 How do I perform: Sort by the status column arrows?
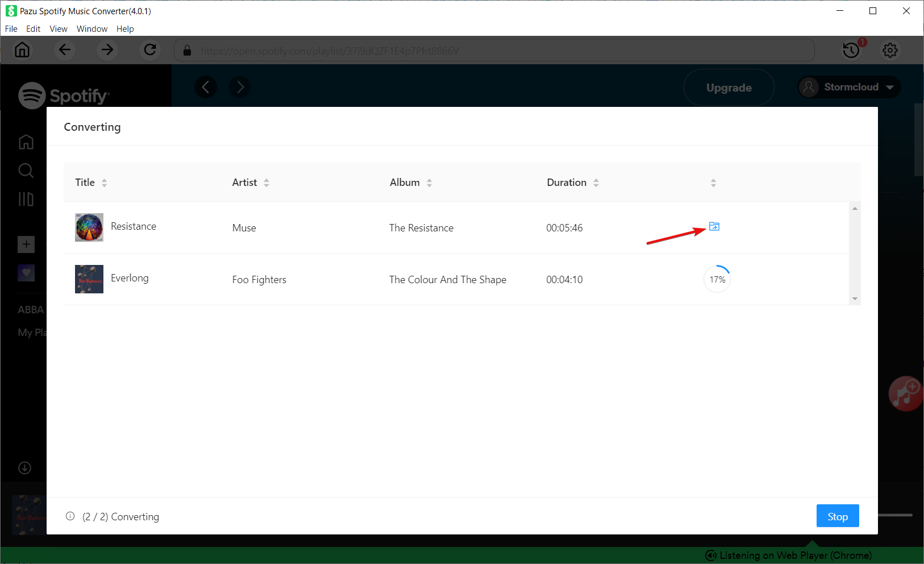(x=713, y=183)
